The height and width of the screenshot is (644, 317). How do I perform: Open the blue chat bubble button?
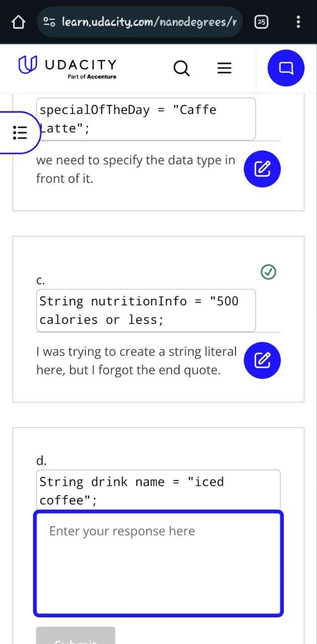coord(286,67)
